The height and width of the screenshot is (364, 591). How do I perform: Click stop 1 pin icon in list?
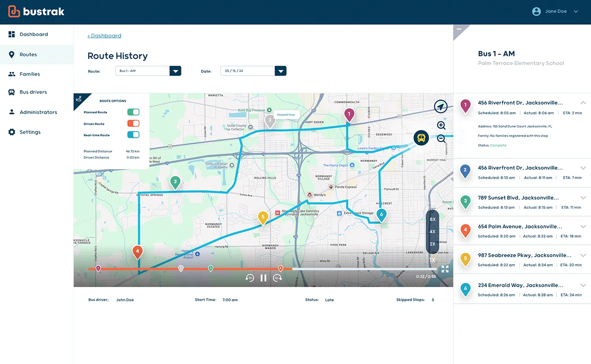(465, 106)
